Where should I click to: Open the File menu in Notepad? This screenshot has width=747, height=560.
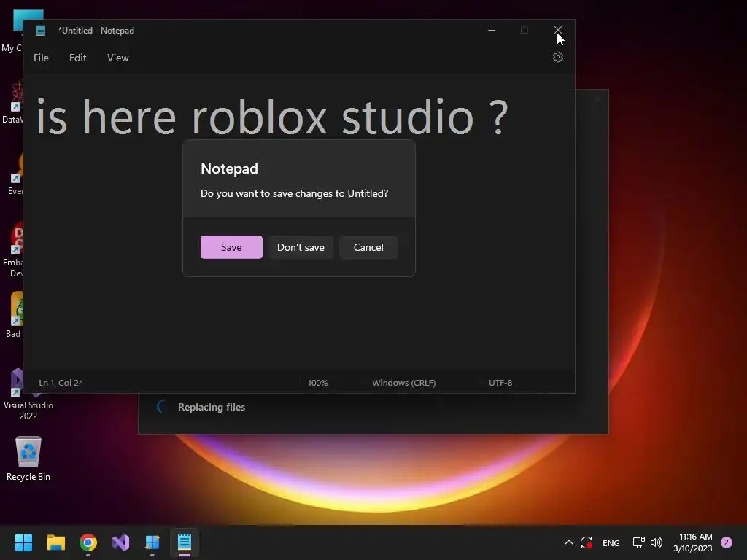41,58
